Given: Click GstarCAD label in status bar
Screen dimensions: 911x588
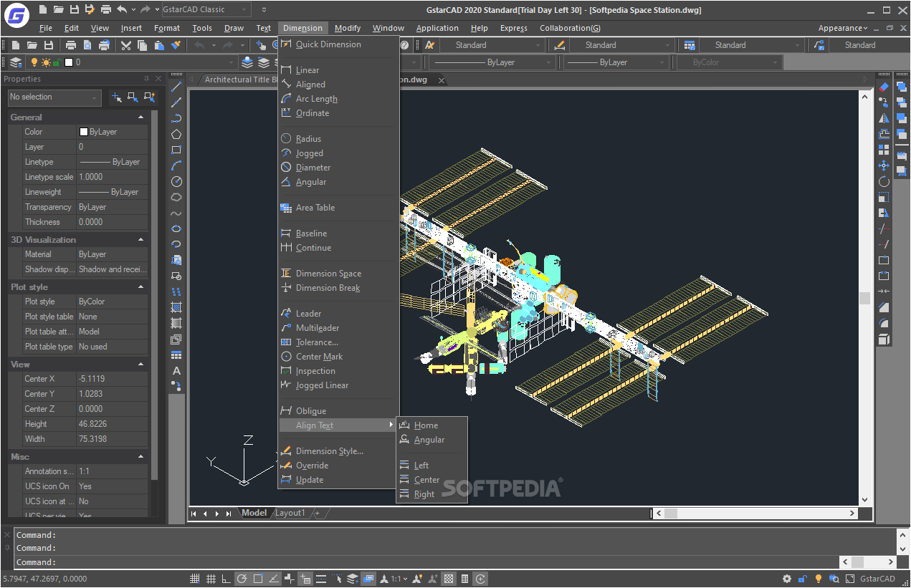Looking at the screenshot, I should tap(877, 579).
